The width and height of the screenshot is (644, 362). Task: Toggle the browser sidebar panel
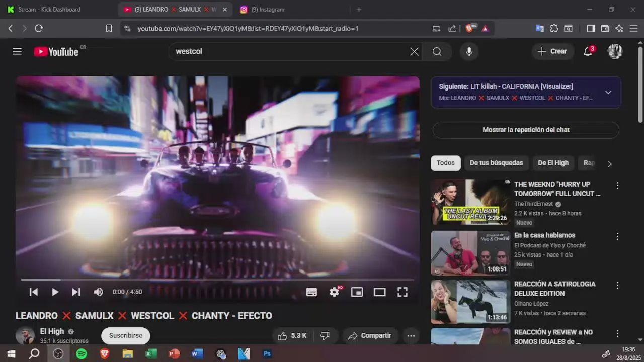[x=591, y=29]
